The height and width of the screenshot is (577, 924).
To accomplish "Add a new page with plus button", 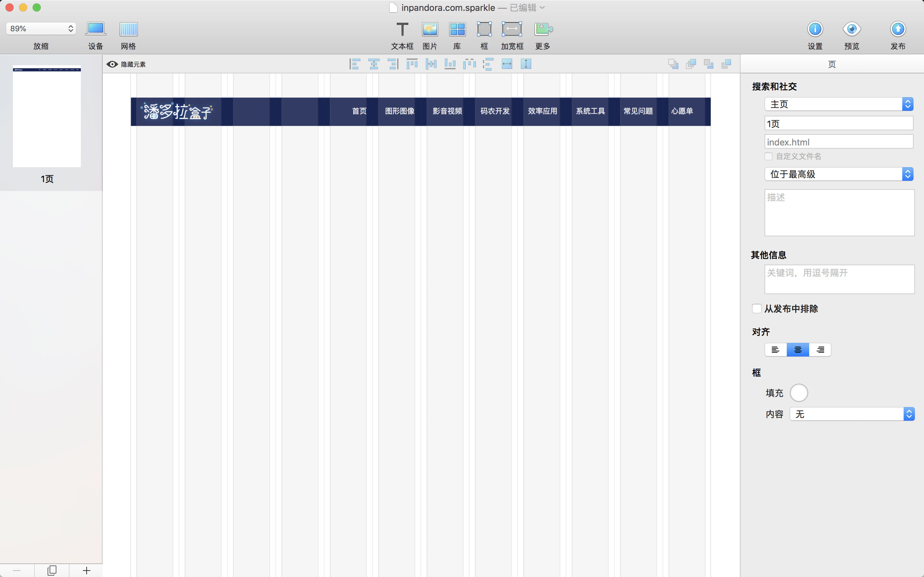I will click(87, 570).
